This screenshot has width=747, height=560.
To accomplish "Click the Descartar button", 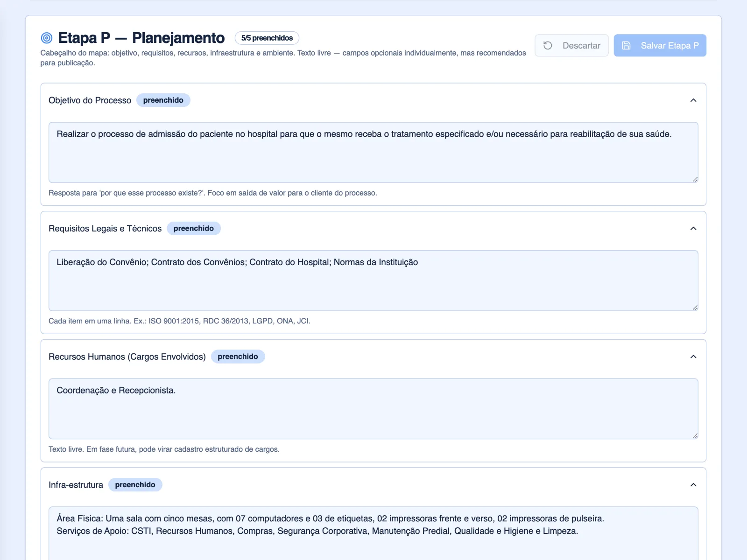I will pyautogui.click(x=571, y=45).
